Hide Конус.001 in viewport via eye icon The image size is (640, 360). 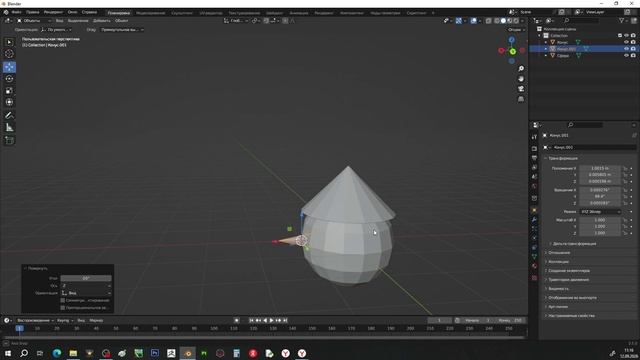626,49
